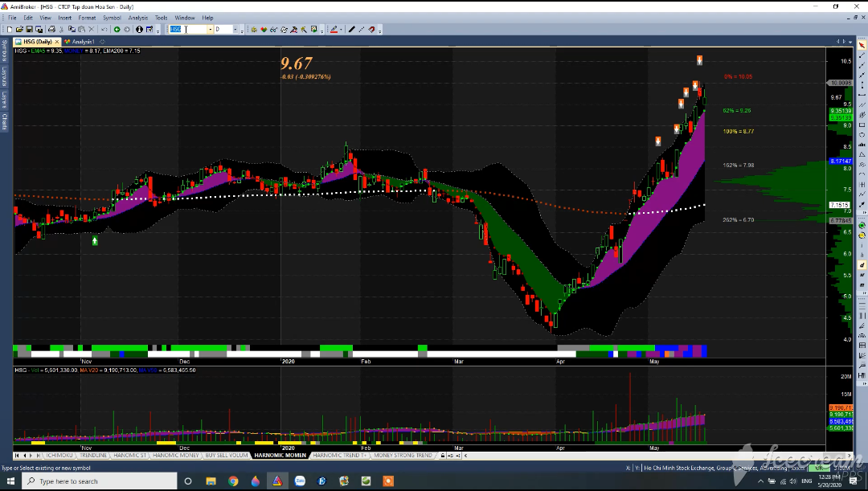868x491 pixels.
Task: Switch to the BUY SELL VOLUM sheet tab
Action: pos(227,455)
